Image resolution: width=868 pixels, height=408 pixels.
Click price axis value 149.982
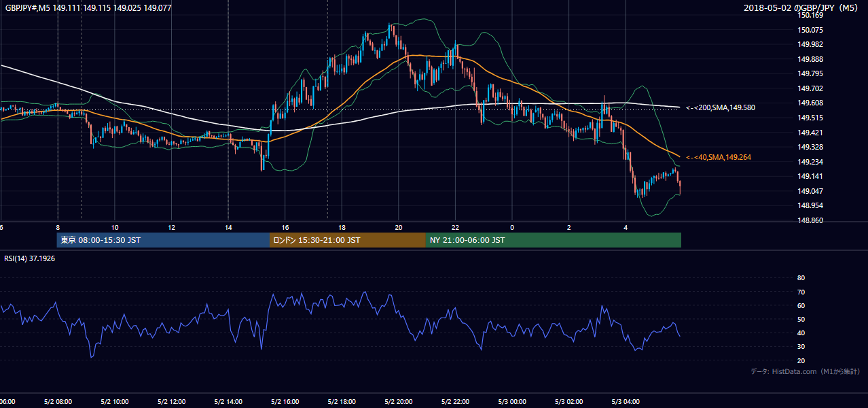[x=811, y=44]
